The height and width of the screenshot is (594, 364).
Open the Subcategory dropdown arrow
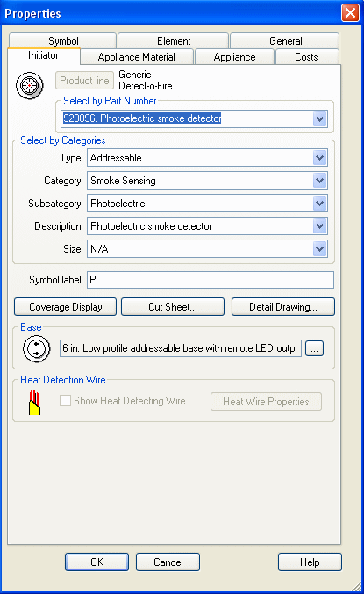coord(320,204)
